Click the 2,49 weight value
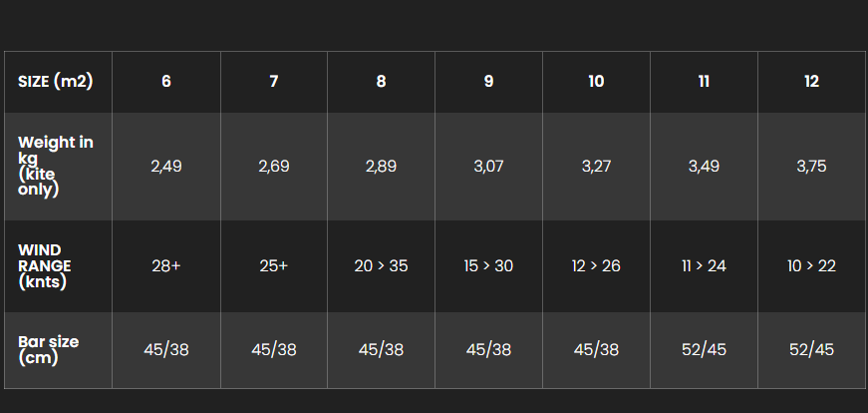868x413 pixels. click(x=166, y=167)
